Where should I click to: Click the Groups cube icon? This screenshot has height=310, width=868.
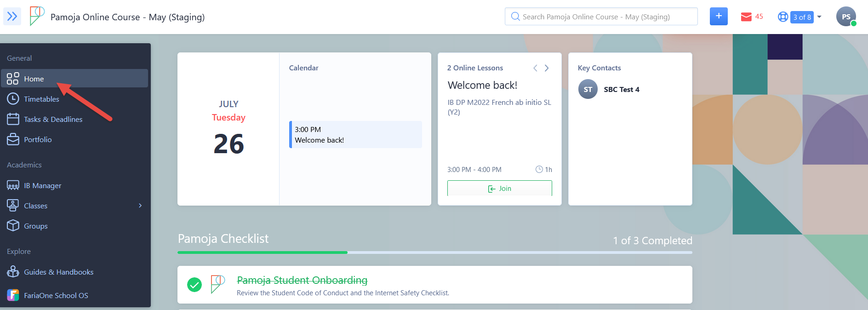tap(13, 226)
